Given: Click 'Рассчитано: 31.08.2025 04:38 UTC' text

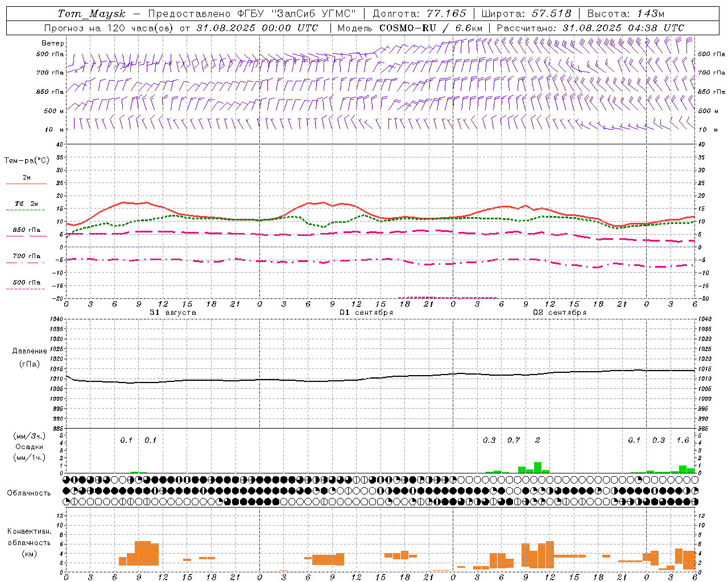Looking at the screenshot, I should pos(590,28).
